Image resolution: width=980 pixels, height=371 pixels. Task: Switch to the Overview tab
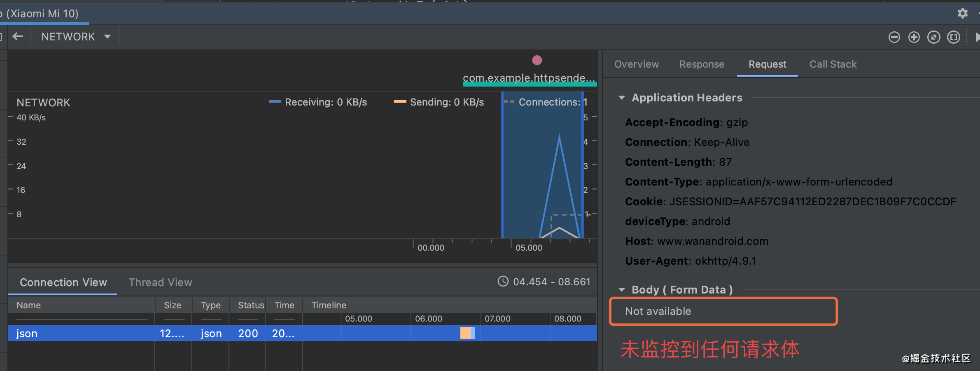637,64
